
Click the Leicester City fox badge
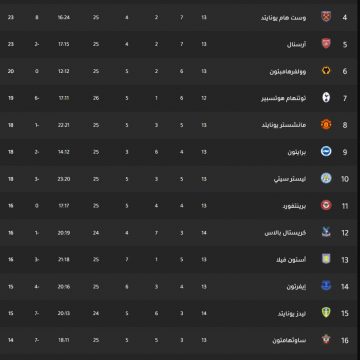pos(326,178)
